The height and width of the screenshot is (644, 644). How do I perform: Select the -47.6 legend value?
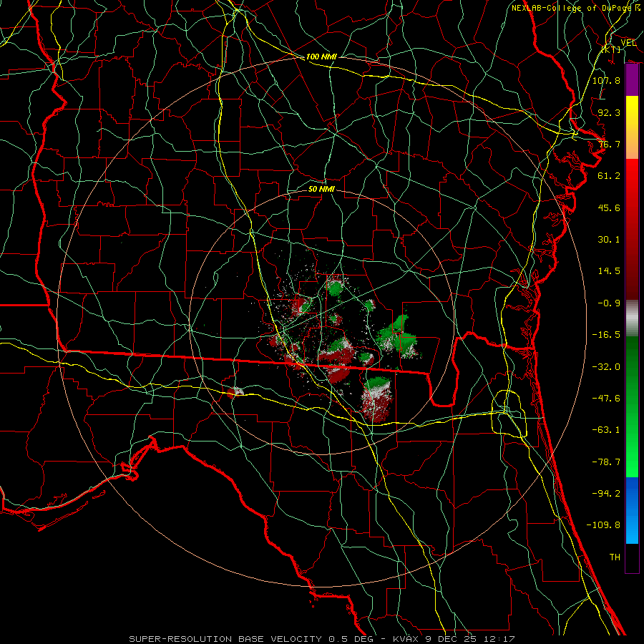606,399
